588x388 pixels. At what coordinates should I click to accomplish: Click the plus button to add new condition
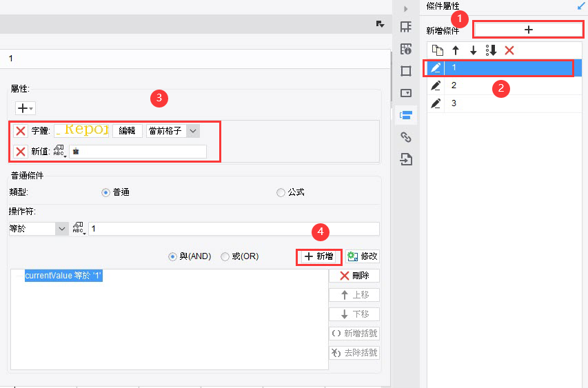[528, 30]
